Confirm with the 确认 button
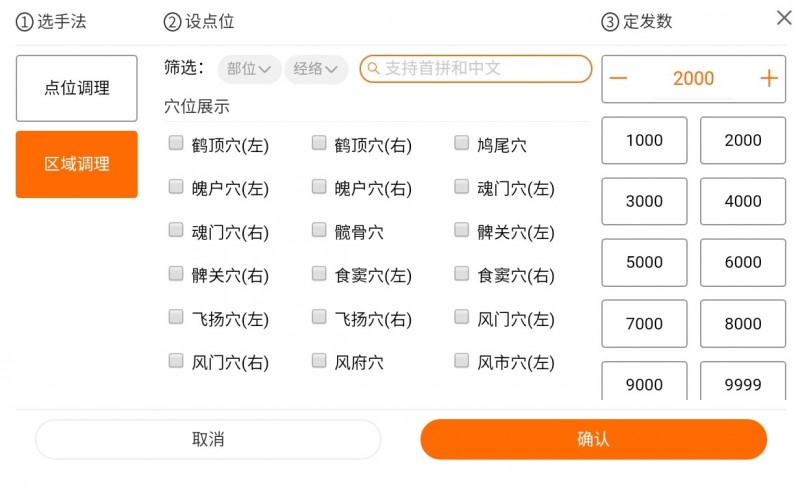The height and width of the screenshot is (487, 800). (593, 439)
